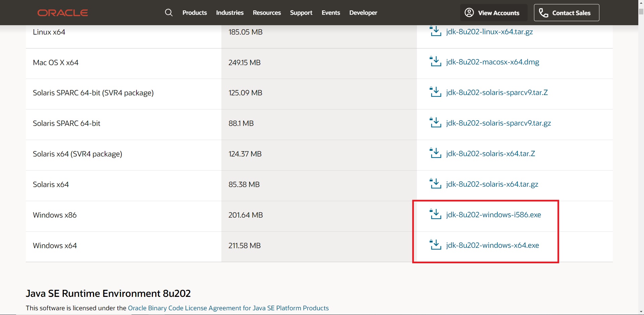
Task: Click download icon for solaris-x64.tar.Z
Action: tap(435, 153)
